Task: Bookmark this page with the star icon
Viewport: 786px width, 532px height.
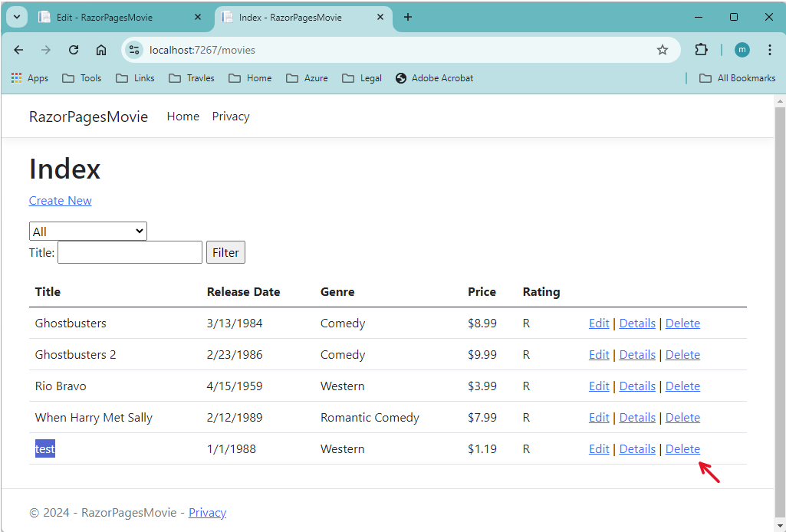Action: point(663,50)
